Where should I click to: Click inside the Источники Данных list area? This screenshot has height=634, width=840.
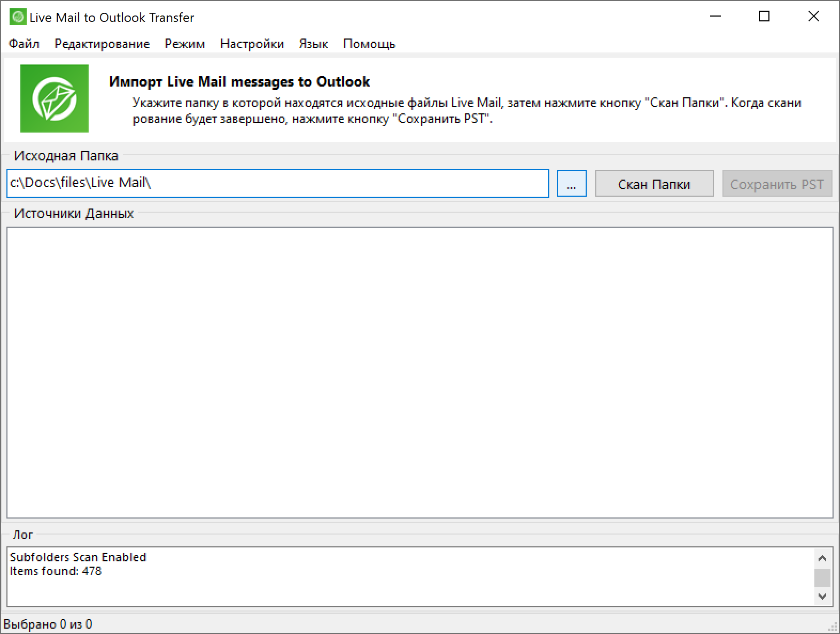[420, 373]
